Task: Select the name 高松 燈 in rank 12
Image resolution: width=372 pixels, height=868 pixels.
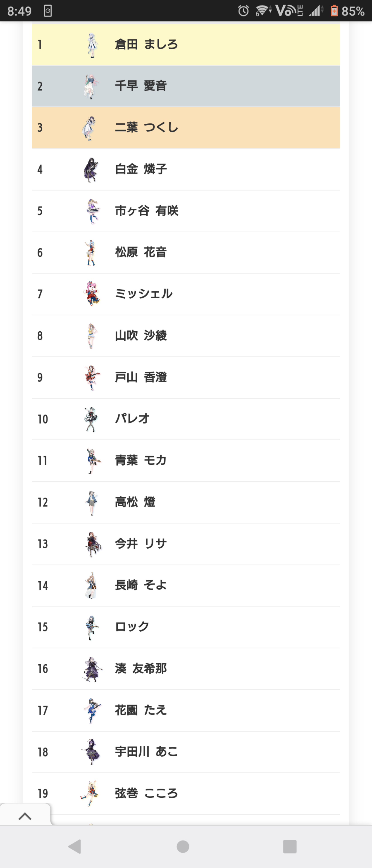Action: coord(135,502)
